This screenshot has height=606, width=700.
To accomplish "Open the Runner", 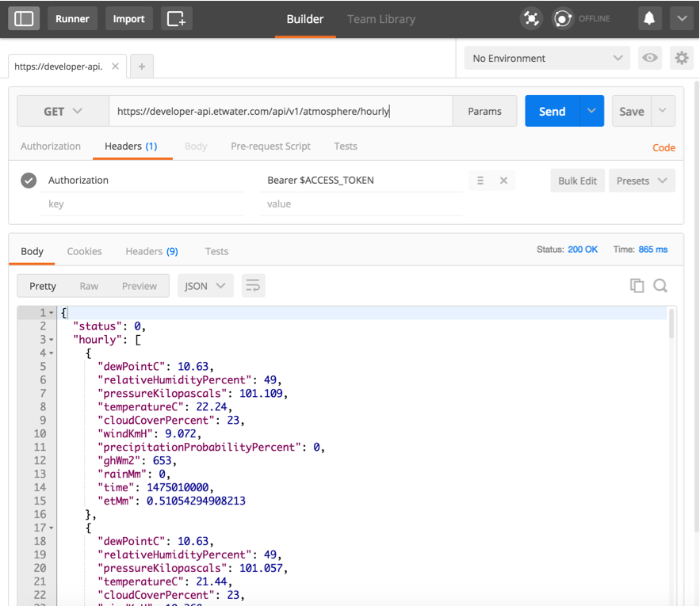I will [x=72, y=19].
